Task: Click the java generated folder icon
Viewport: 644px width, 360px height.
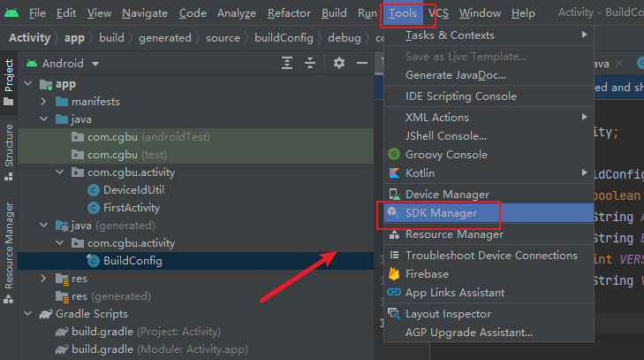Action: tap(62, 226)
